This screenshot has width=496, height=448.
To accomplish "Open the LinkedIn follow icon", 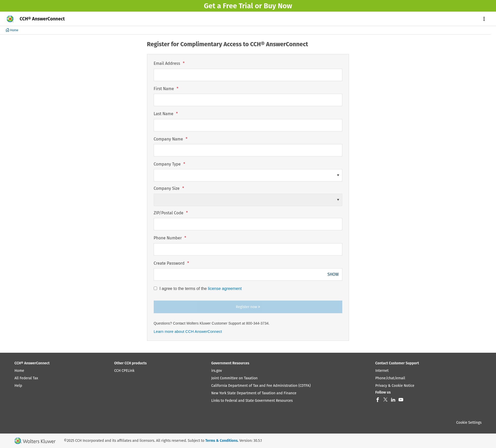I will [393, 400].
